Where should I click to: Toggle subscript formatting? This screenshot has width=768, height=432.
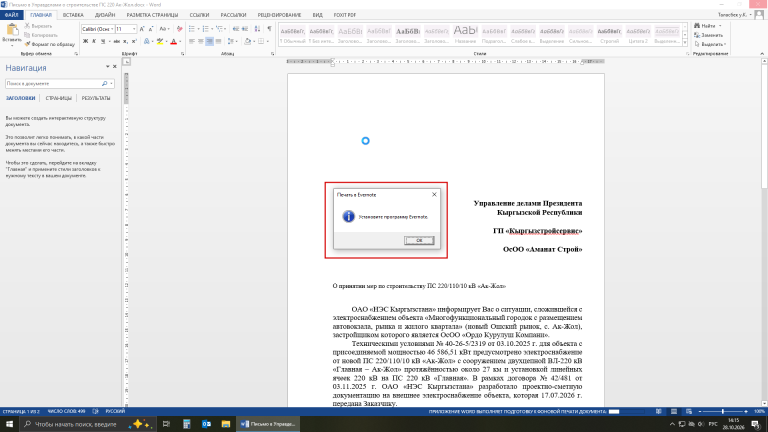pos(125,42)
